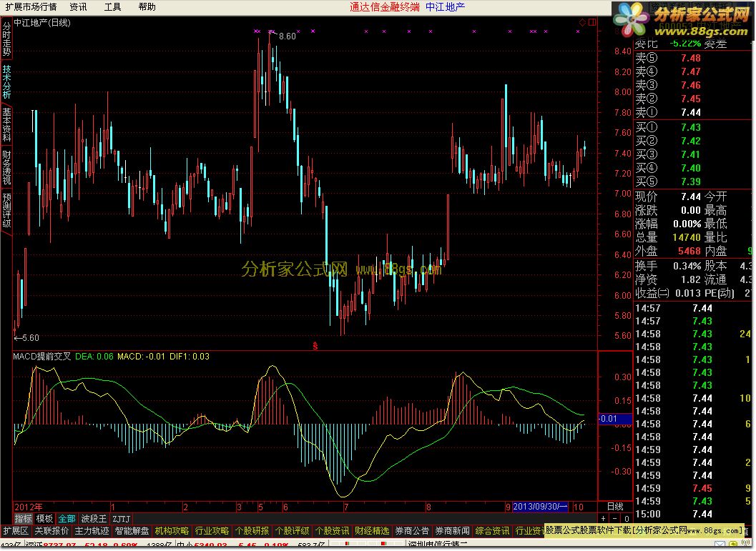The height and width of the screenshot is (551, 756).
Task: Open the 券商公告 tab
Action: pyautogui.click(x=412, y=531)
